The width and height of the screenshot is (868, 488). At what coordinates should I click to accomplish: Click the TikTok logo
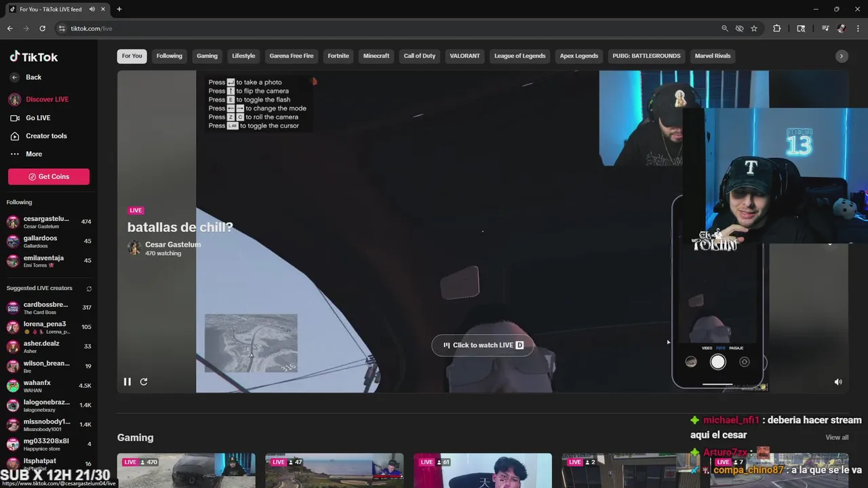(34, 57)
